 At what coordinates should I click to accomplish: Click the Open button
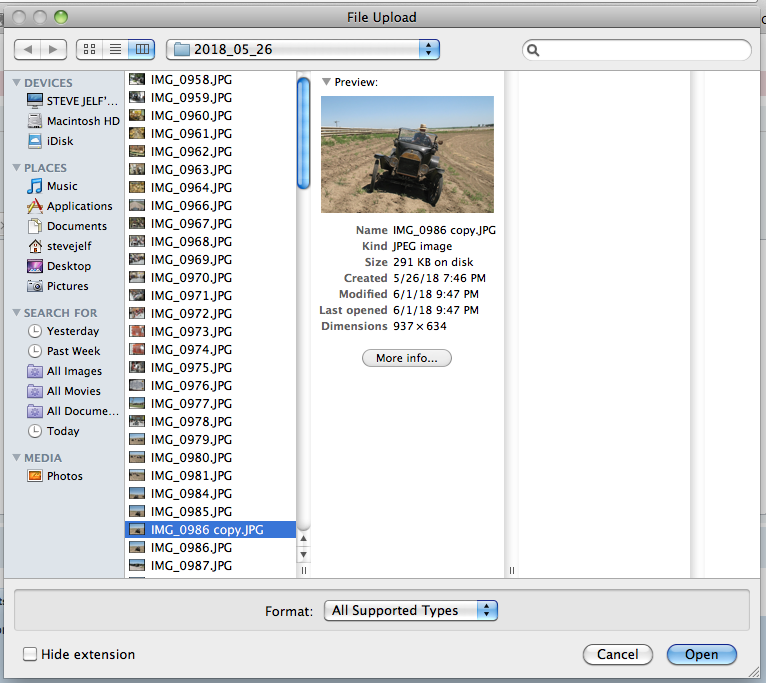tap(701, 654)
